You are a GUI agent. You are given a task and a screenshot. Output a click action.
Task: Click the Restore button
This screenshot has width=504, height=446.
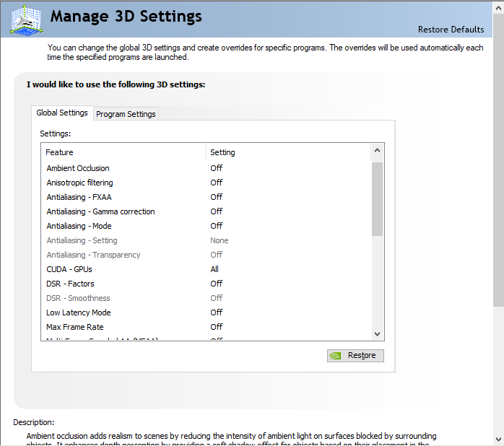pos(355,356)
